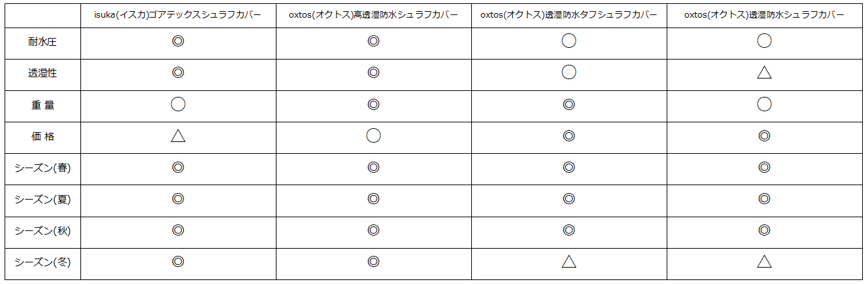Click the single circle in isuka's 重量 row
The width and height of the screenshot is (868, 284).
(178, 104)
